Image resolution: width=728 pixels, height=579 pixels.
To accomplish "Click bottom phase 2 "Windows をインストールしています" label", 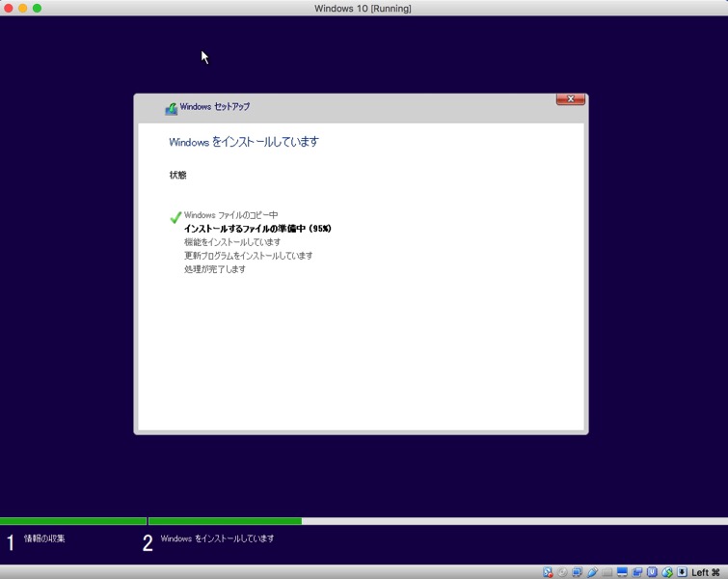I will (217, 538).
